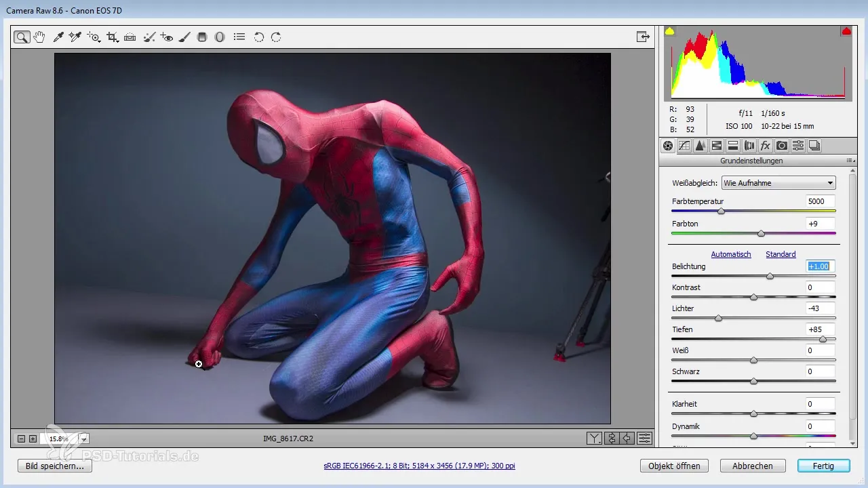Open the zoom level dropdown arrow
The height and width of the screenshot is (488, 868).
pos(84,439)
